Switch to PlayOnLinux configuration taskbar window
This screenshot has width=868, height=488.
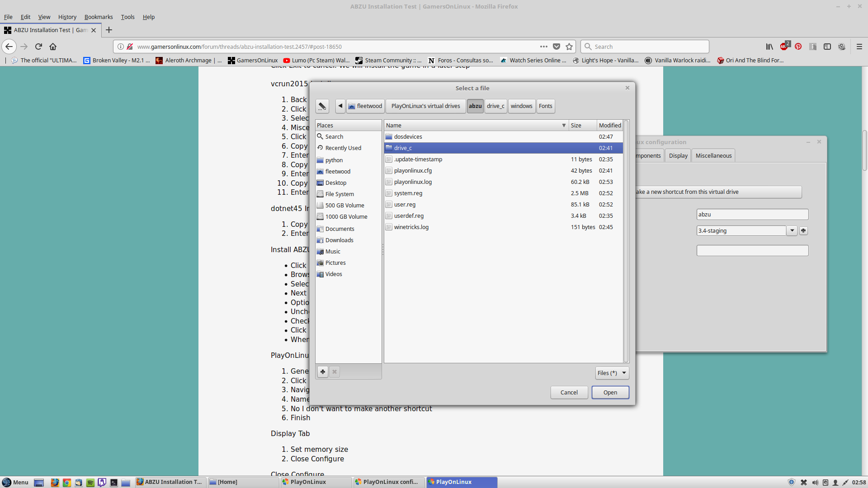[389, 482]
